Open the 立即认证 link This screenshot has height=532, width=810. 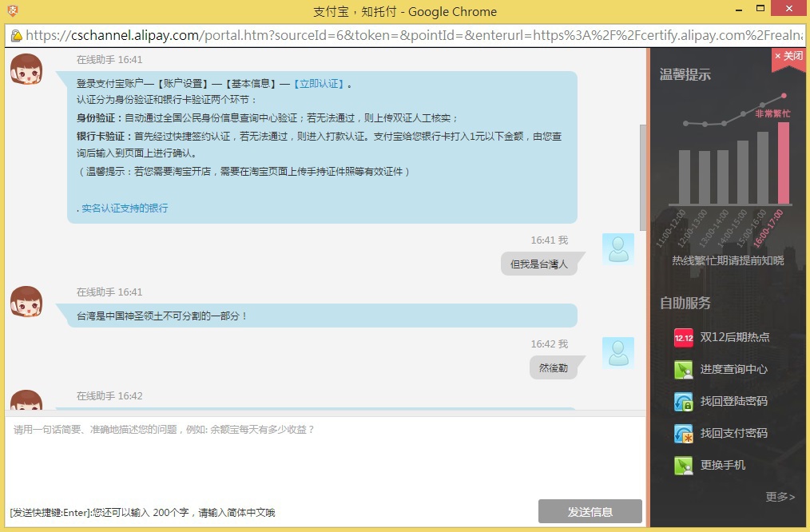pyautogui.click(x=319, y=84)
